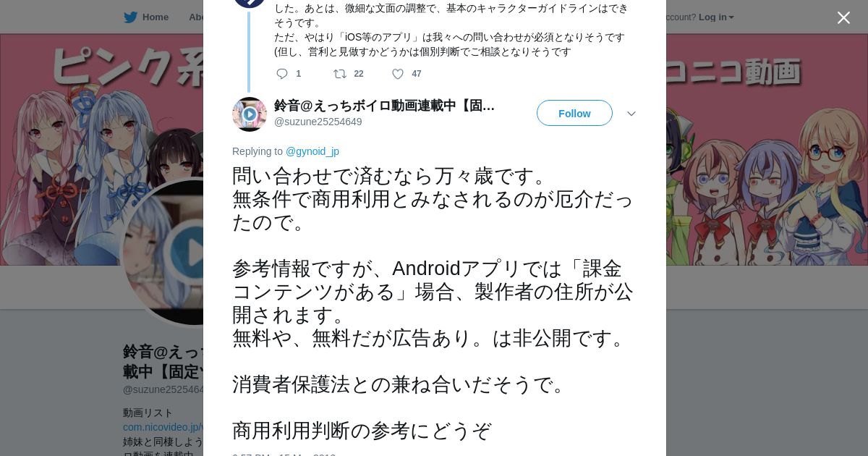
Task: Follow the user suzune25254649
Action: [x=574, y=114]
